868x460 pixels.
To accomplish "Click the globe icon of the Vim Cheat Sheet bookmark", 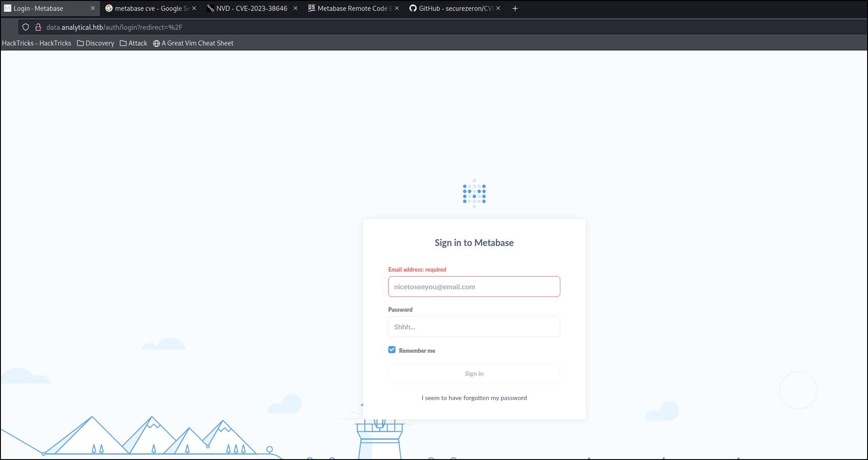I will [x=157, y=43].
